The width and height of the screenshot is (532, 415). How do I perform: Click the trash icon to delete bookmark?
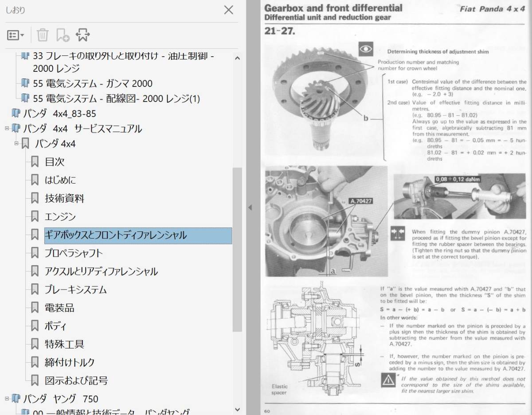pos(43,35)
